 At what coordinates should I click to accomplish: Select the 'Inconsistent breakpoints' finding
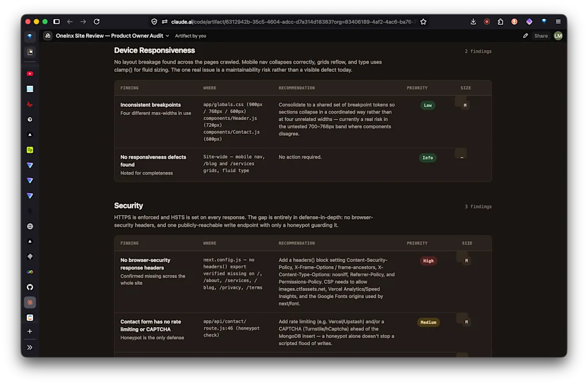[x=150, y=105]
